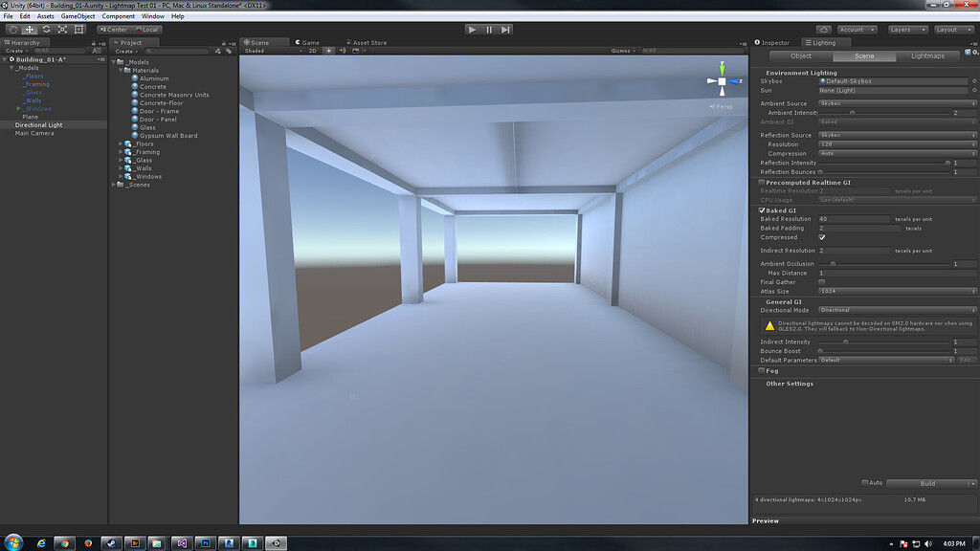
Task: Open the Atlas Size dropdown
Action: coord(895,291)
